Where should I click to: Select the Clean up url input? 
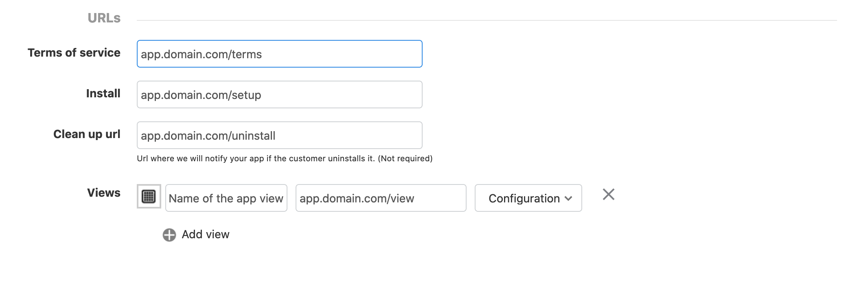pyautogui.click(x=279, y=135)
